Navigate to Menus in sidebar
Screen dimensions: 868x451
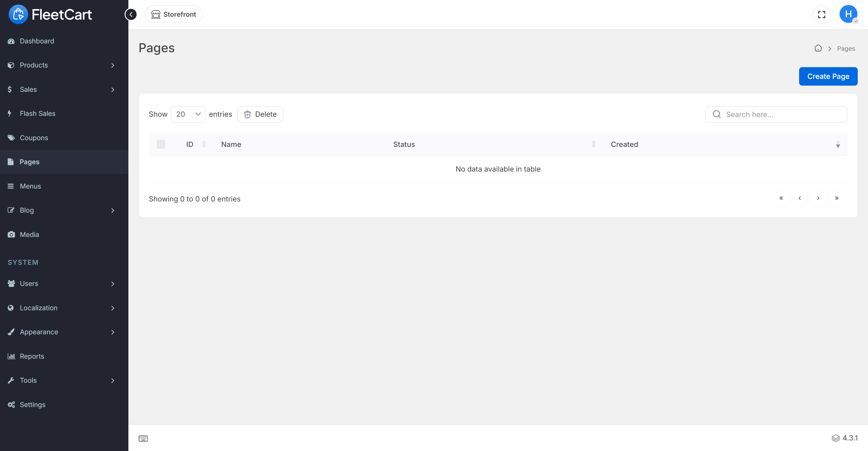coord(30,186)
